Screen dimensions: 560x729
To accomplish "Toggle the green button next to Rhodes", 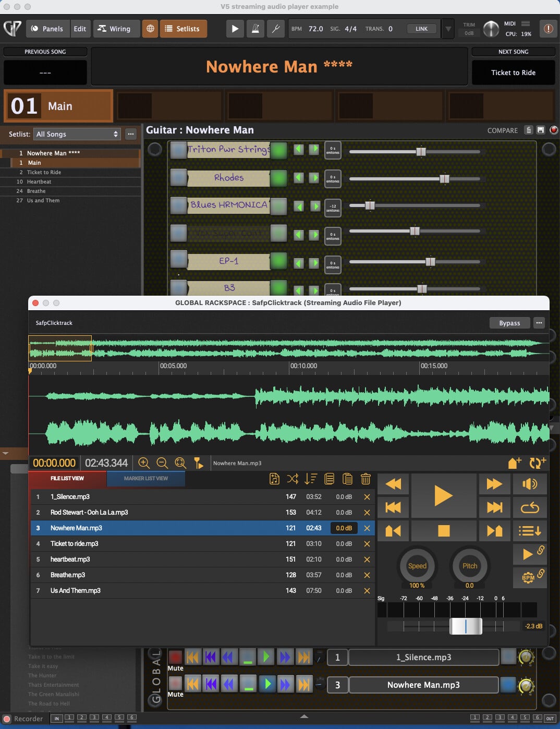I will pyautogui.click(x=279, y=178).
